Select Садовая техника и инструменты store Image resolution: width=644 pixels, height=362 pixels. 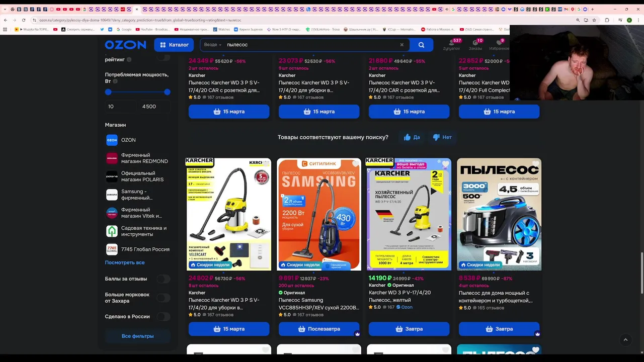[x=137, y=231]
